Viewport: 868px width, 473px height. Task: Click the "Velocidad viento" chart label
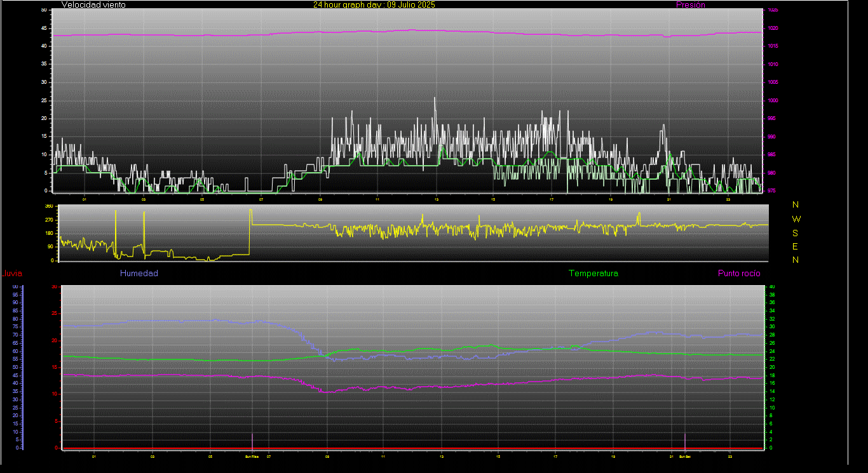(93, 4)
